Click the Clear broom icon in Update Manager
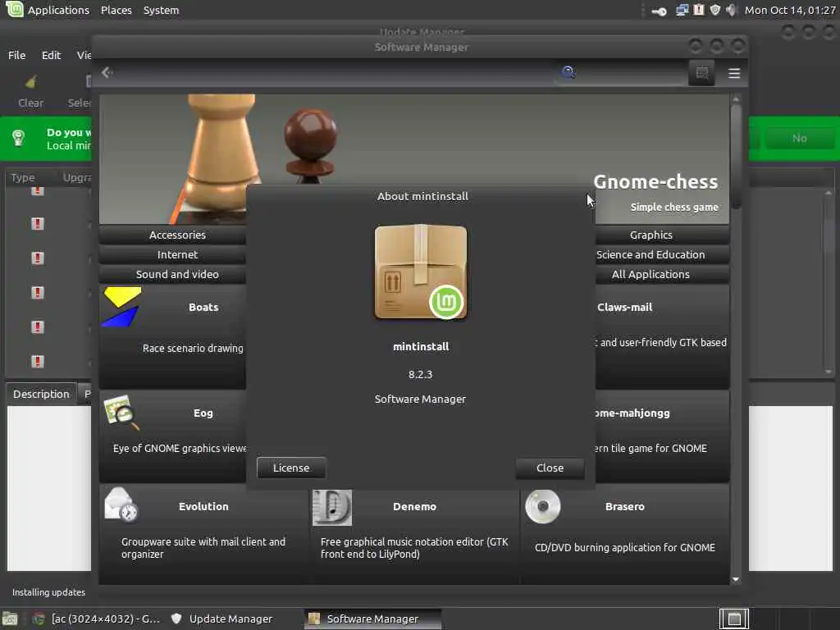The height and width of the screenshot is (630, 840). (x=30, y=82)
